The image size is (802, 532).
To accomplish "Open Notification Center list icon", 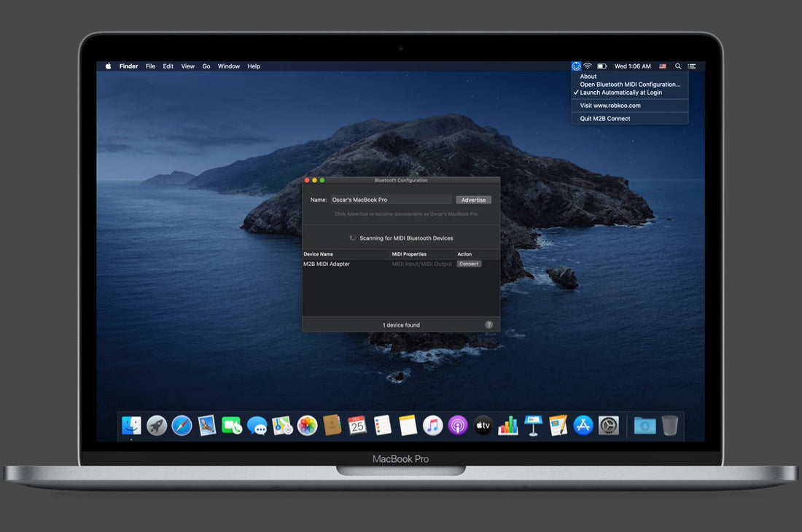I will (692, 66).
